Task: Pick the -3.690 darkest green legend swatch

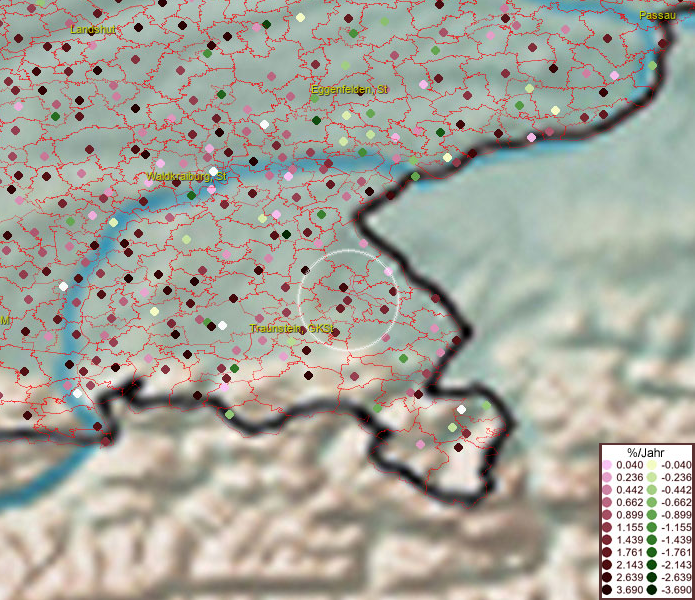Action: (652, 590)
